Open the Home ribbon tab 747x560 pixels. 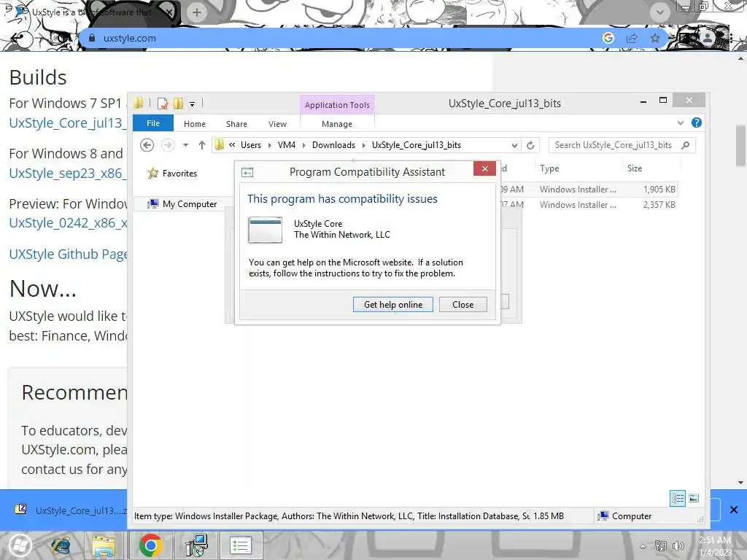point(194,124)
